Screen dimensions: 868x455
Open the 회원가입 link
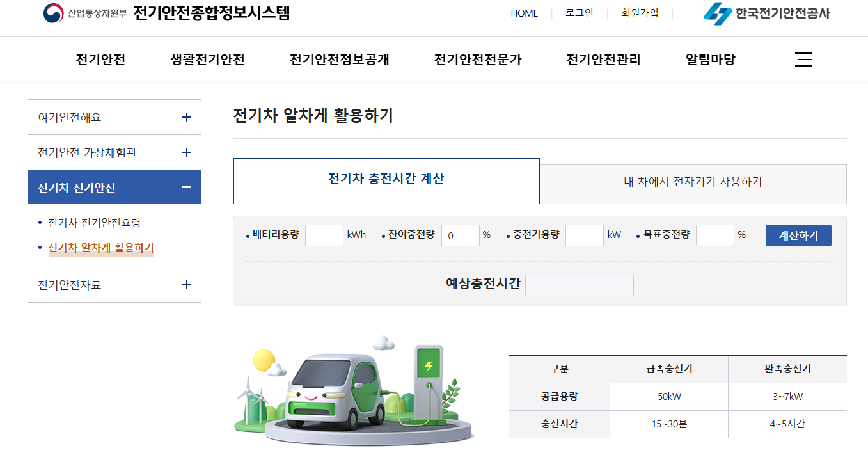pyautogui.click(x=639, y=13)
